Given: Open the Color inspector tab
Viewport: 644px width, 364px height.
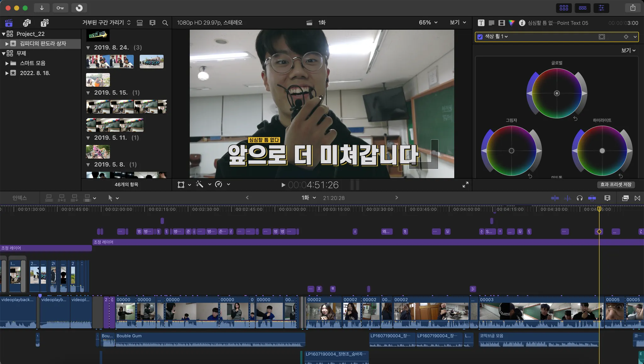Looking at the screenshot, I should click(x=512, y=23).
